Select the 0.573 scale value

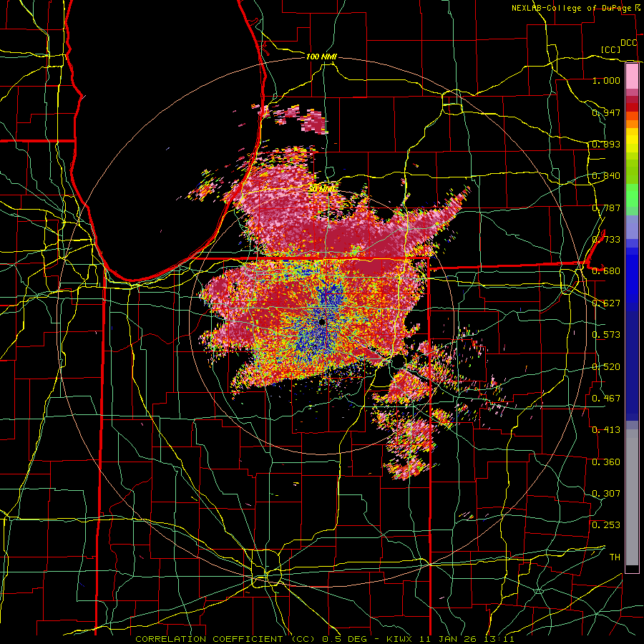pos(606,335)
